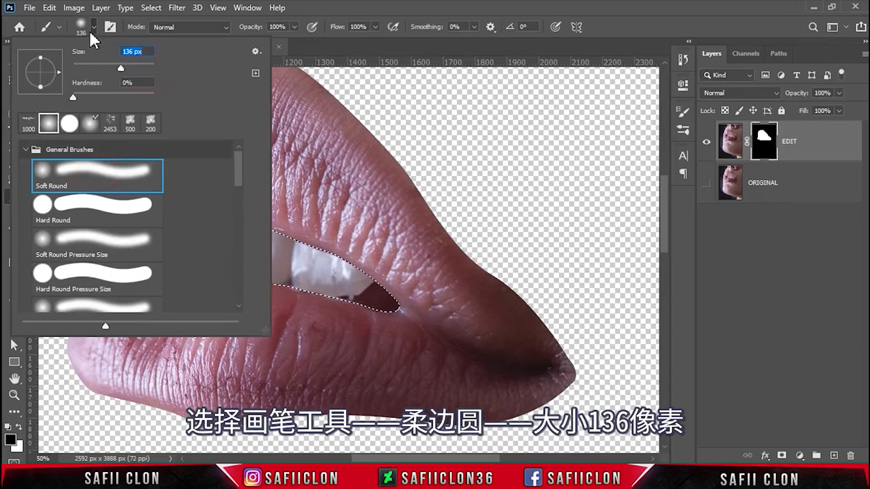Open the brush settings panel icon
870x489 pixels.
tap(110, 27)
